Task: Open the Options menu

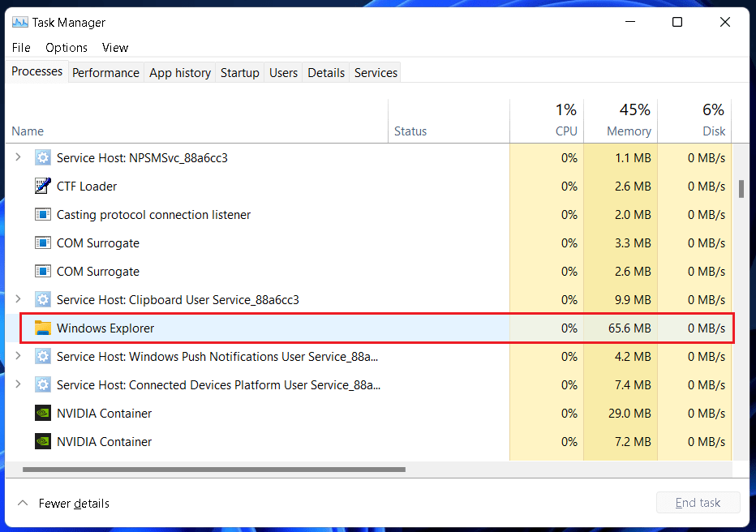Action: (67, 48)
